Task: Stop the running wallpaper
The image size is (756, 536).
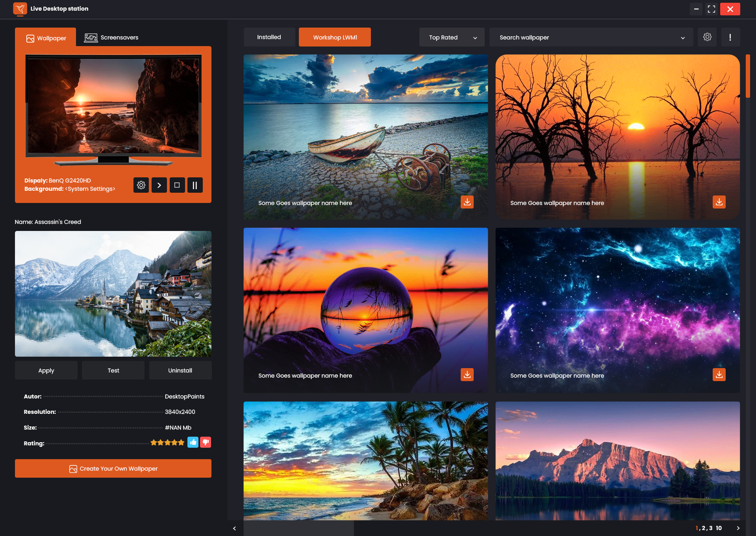Action: click(177, 185)
